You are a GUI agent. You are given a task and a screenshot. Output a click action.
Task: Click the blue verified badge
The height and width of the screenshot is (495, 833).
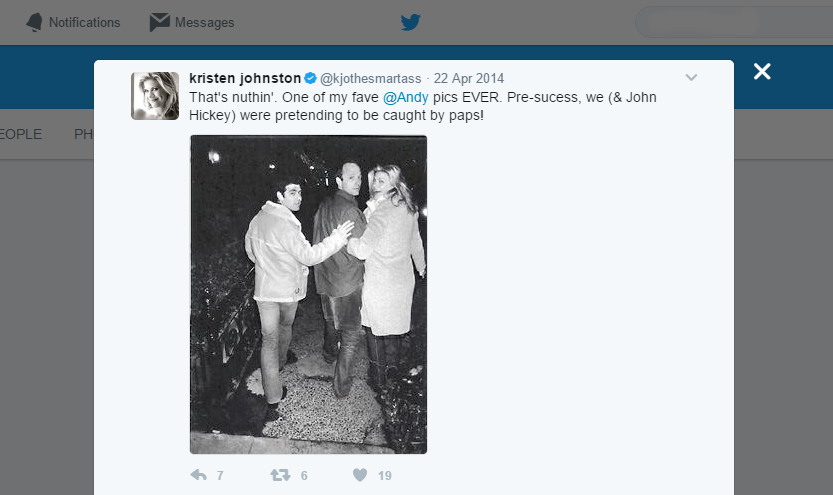[311, 78]
